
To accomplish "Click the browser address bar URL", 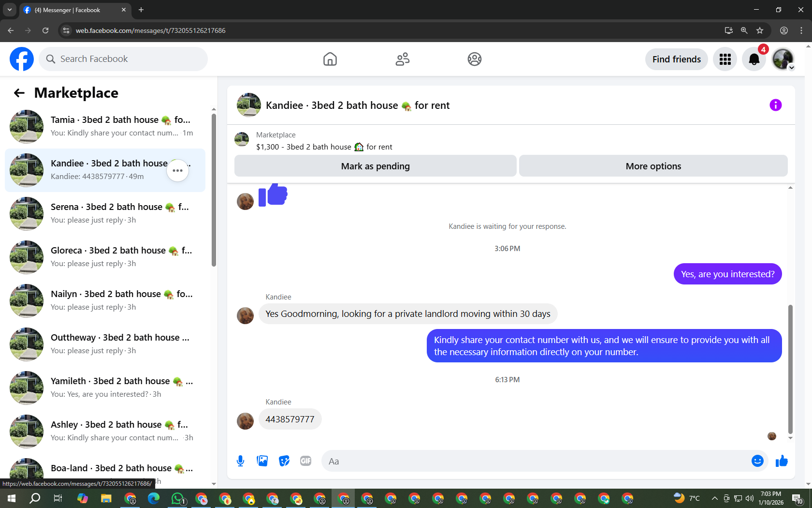I will (150, 30).
